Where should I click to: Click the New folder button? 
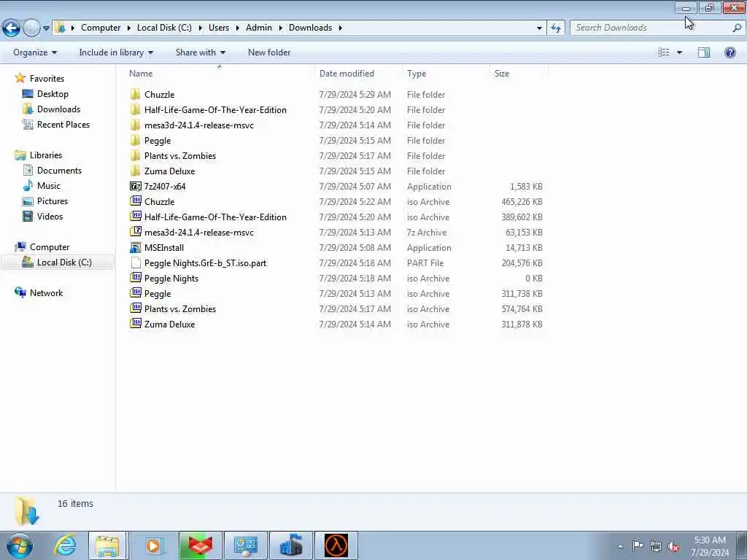(x=269, y=52)
